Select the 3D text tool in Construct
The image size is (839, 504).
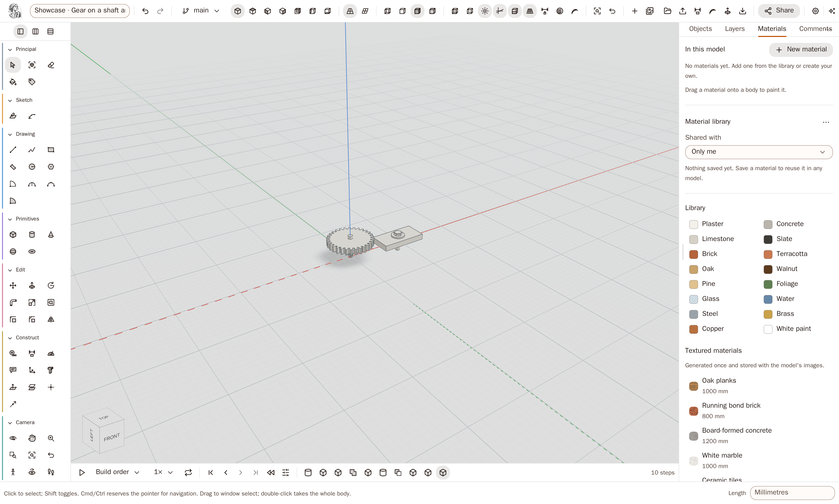click(51, 371)
